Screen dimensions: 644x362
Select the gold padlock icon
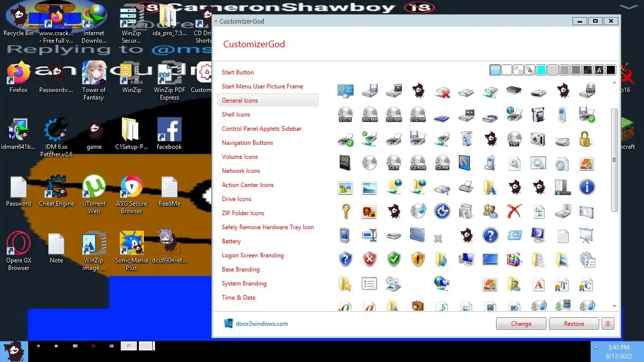click(x=585, y=139)
